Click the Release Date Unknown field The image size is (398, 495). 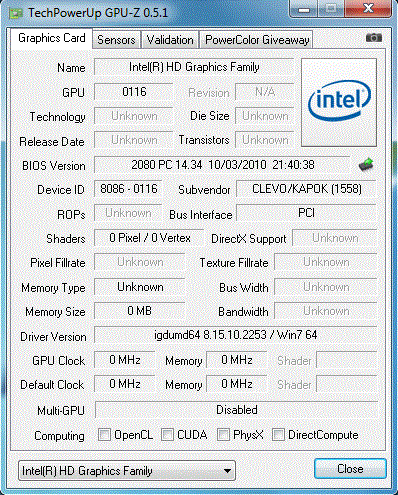(x=134, y=140)
